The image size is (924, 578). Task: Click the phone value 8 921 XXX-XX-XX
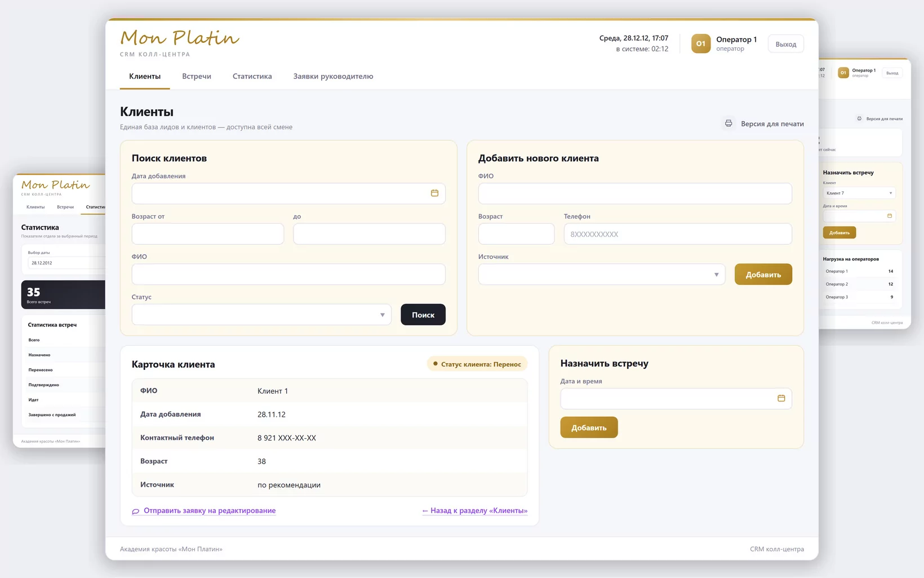point(287,438)
